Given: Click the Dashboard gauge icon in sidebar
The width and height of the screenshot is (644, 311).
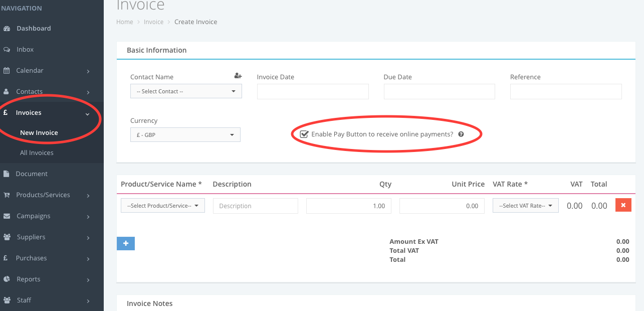Looking at the screenshot, I should (x=7, y=29).
